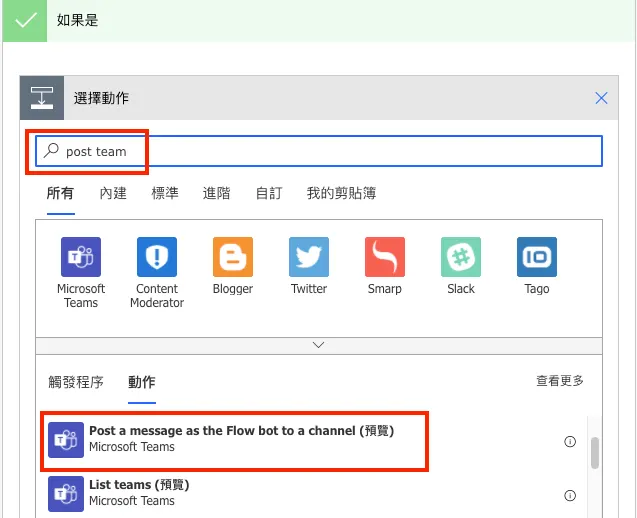Switch to the 所有 tab
The image size is (637, 518).
(x=60, y=193)
